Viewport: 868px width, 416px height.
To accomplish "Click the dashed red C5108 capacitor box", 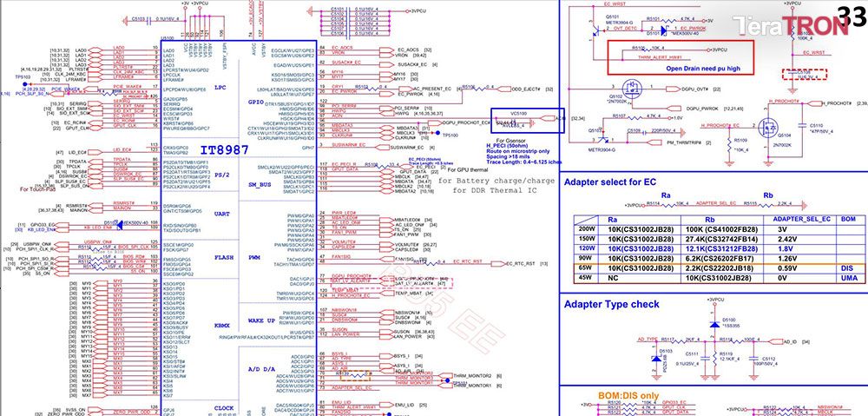I will 804,74.
